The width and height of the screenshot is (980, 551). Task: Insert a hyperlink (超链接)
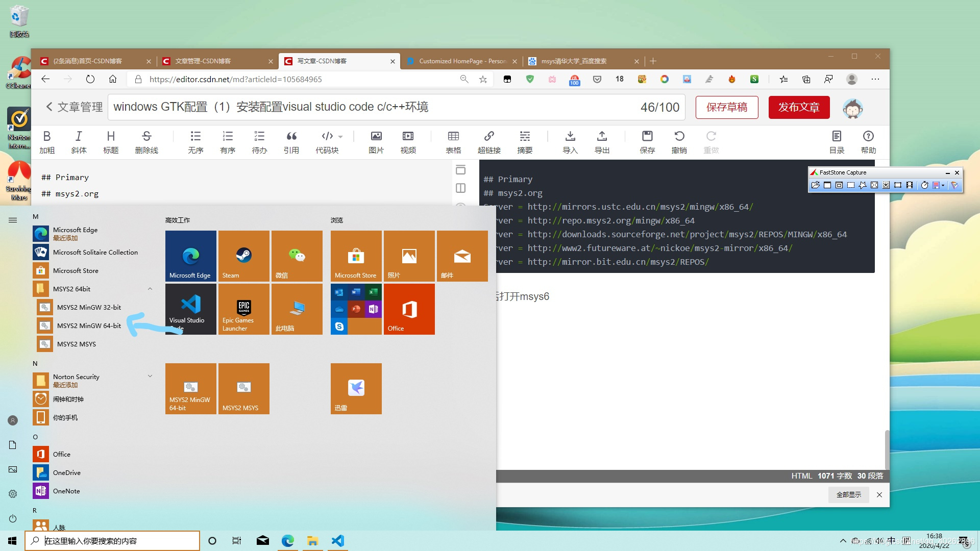(x=489, y=142)
